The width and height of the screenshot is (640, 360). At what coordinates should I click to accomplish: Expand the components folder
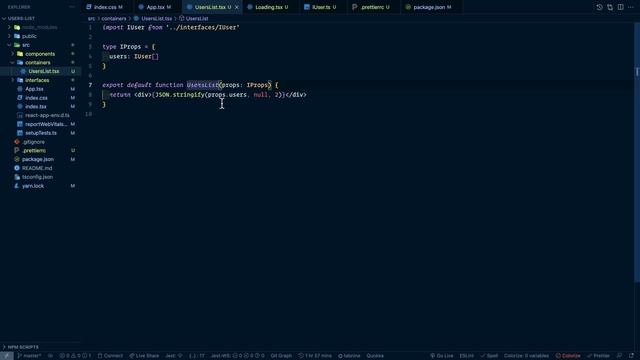tap(13, 54)
